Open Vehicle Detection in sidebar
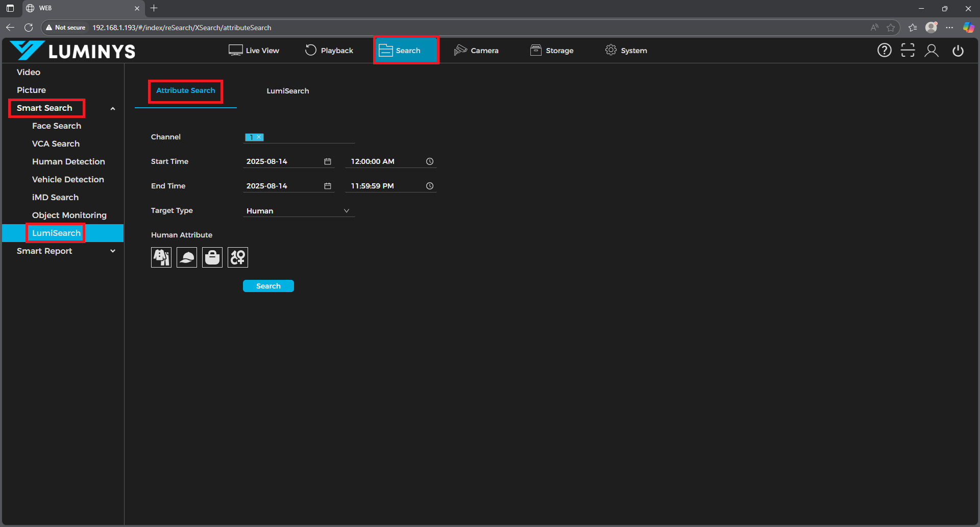This screenshot has height=527, width=980. pos(68,179)
